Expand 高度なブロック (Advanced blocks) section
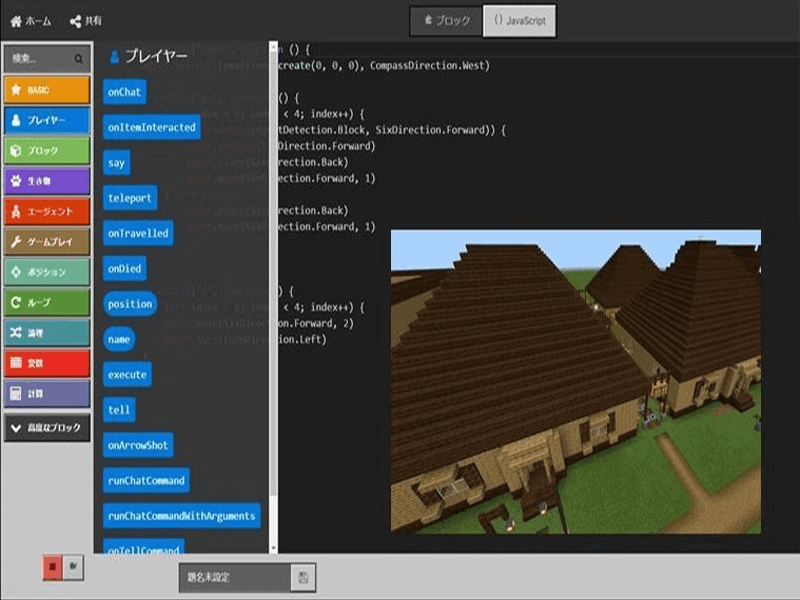800x600 pixels. point(46,428)
